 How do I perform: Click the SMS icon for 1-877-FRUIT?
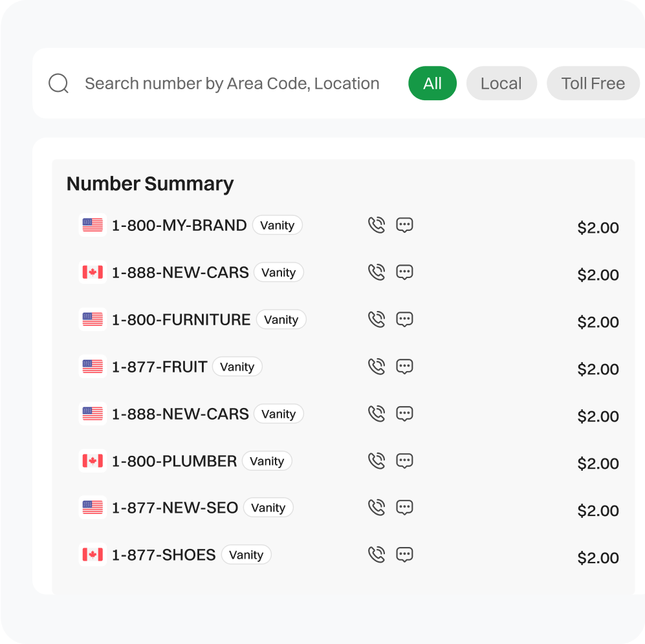click(404, 367)
